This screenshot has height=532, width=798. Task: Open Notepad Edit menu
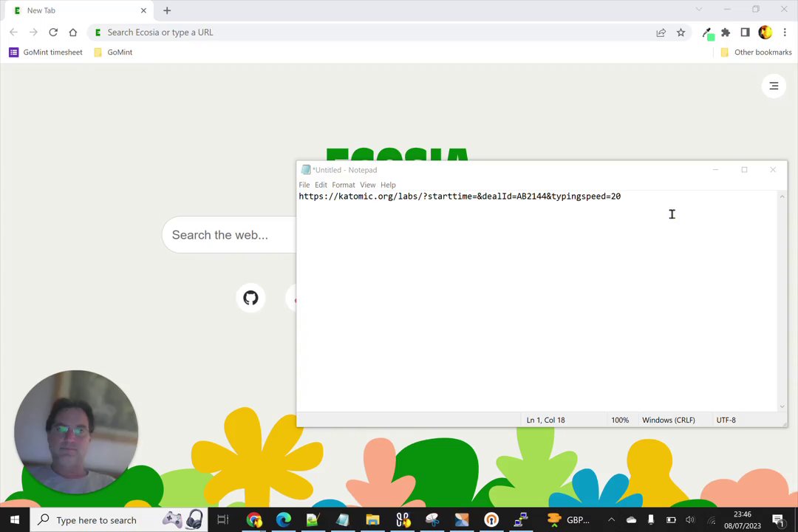click(x=321, y=185)
